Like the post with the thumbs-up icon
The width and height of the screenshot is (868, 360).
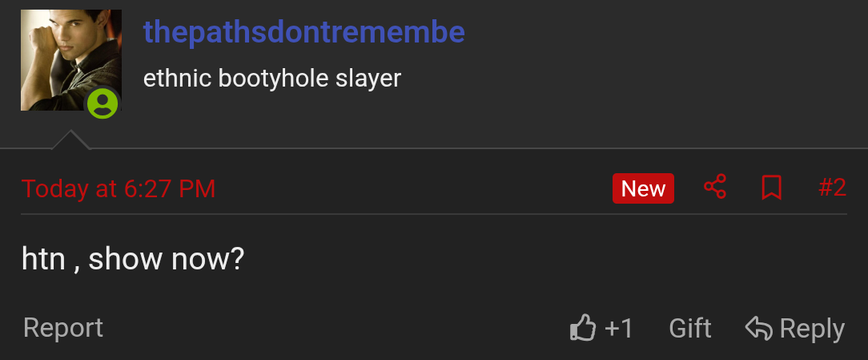point(582,328)
